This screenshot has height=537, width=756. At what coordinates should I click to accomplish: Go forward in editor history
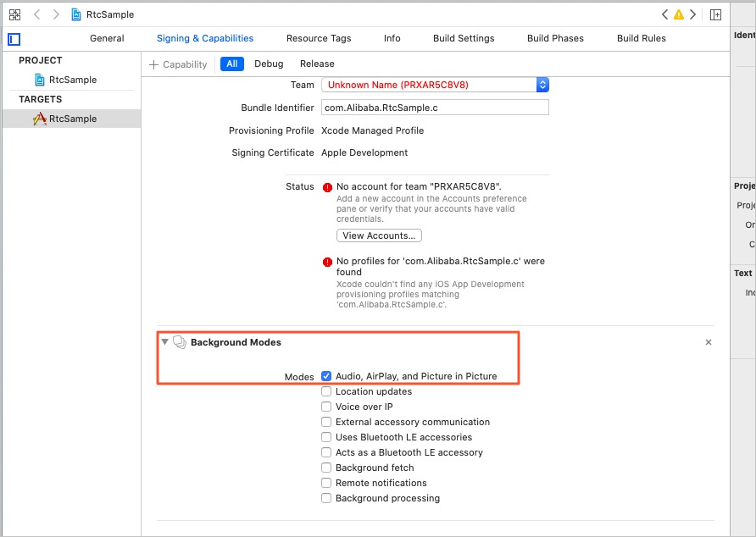tap(56, 14)
